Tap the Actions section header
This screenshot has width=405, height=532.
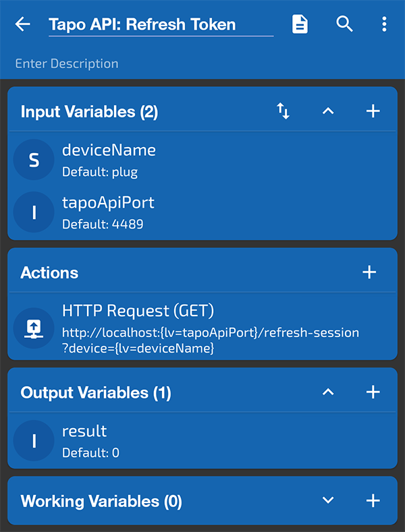point(49,273)
